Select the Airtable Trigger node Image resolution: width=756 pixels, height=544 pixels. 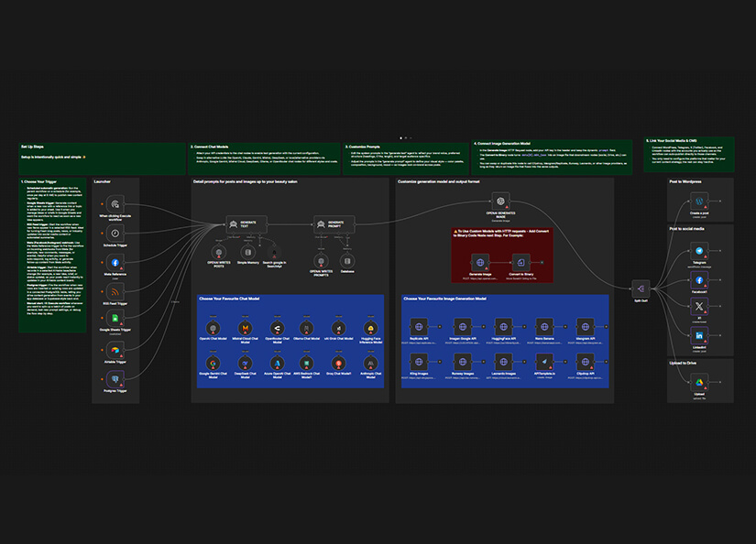click(115, 350)
